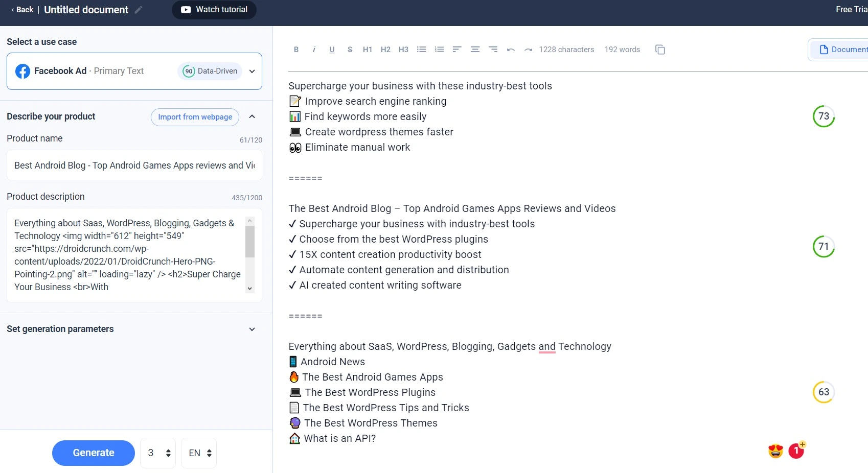Screen dimensions: 868x473
Task: Set Heading 3 style
Action: [403, 50]
